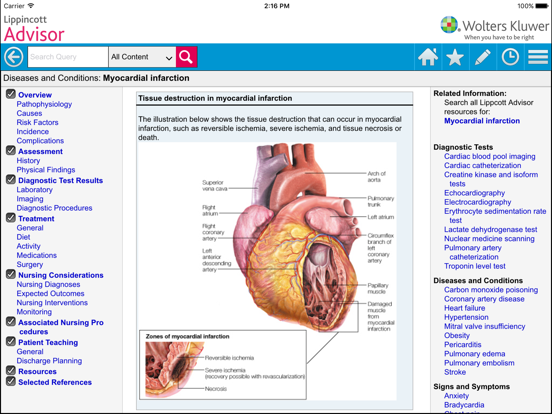Open the History link under Assessment
Image resolution: width=552 pixels, height=414 pixels.
pyautogui.click(x=28, y=161)
